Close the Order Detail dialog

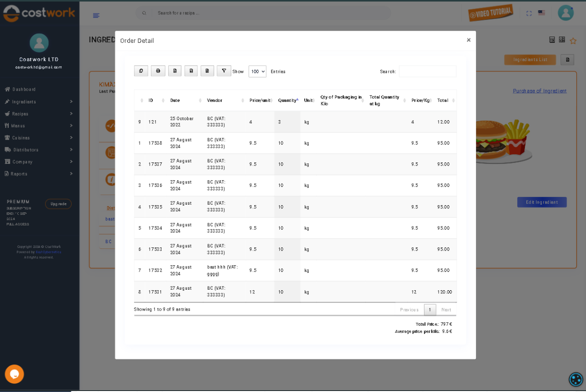468,40
